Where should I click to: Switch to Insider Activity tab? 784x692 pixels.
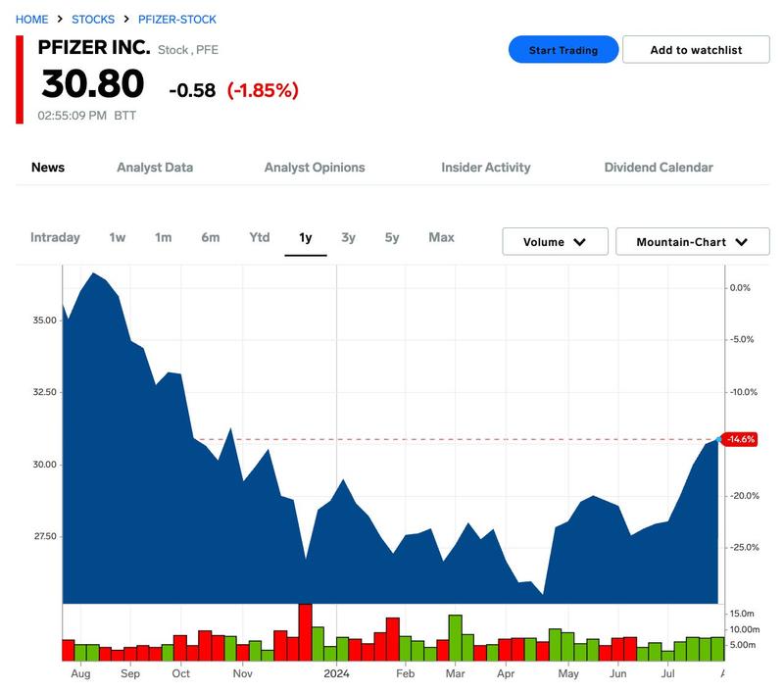(x=486, y=168)
